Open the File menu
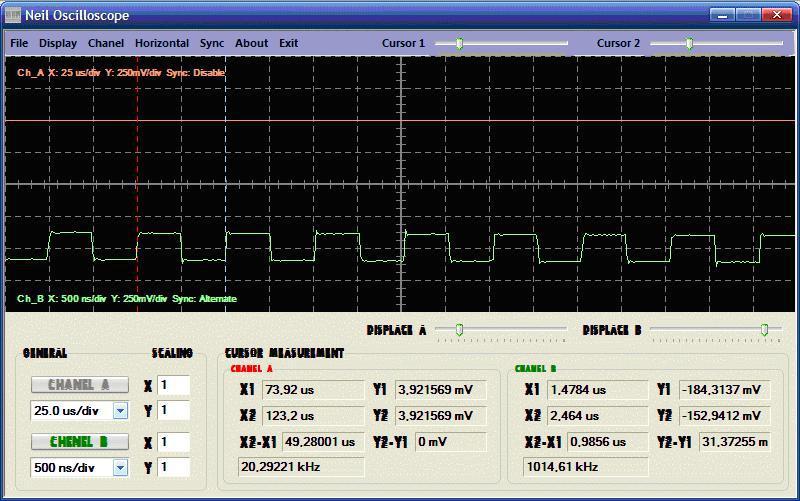The width and height of the screenshot is (800, 501). (x=19, y=43)
